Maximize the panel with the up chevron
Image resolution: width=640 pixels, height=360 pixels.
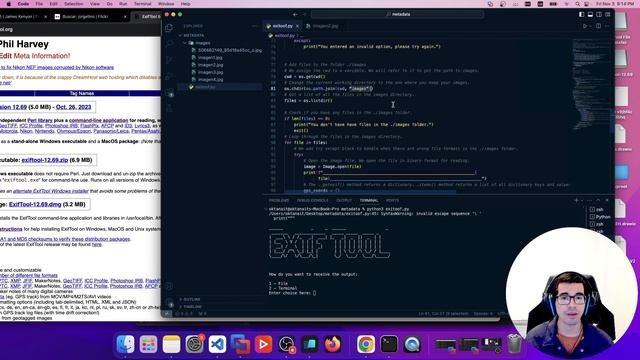tap(598, 200)
